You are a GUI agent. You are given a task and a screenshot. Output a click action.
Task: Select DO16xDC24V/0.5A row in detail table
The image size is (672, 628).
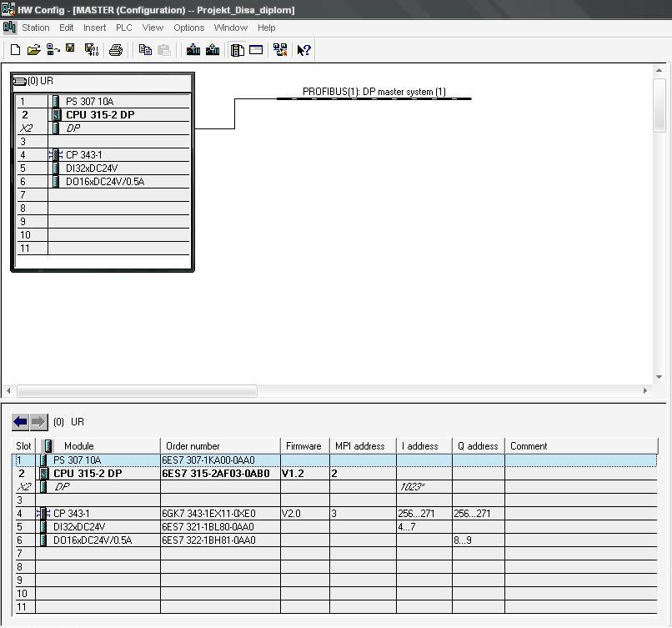(x=334, y=540)
